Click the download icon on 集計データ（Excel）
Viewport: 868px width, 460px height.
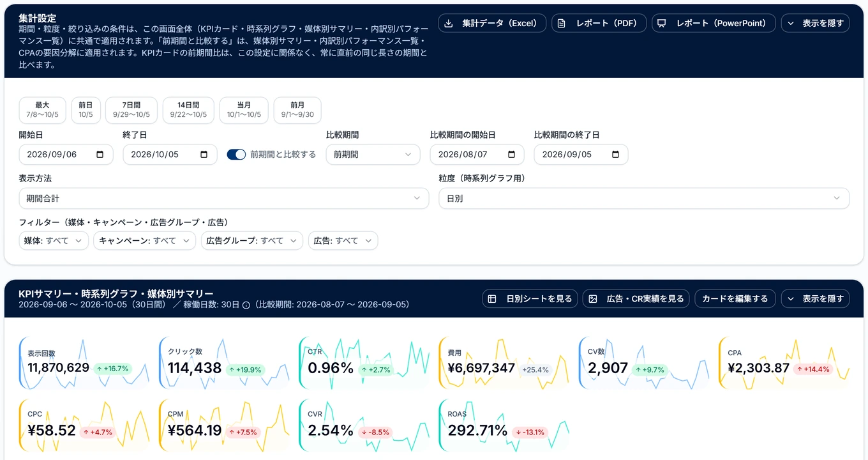pyautogui.click(x=449, y=24)
